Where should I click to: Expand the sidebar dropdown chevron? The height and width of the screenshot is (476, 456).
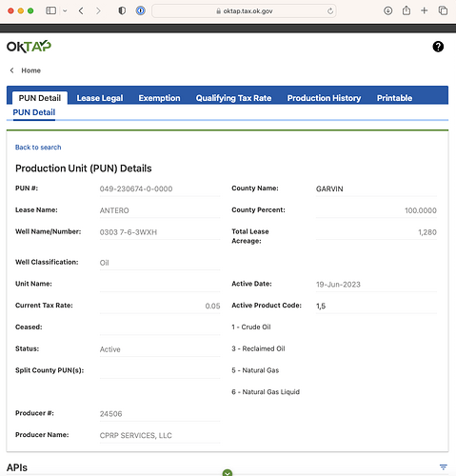pos(65,10)
